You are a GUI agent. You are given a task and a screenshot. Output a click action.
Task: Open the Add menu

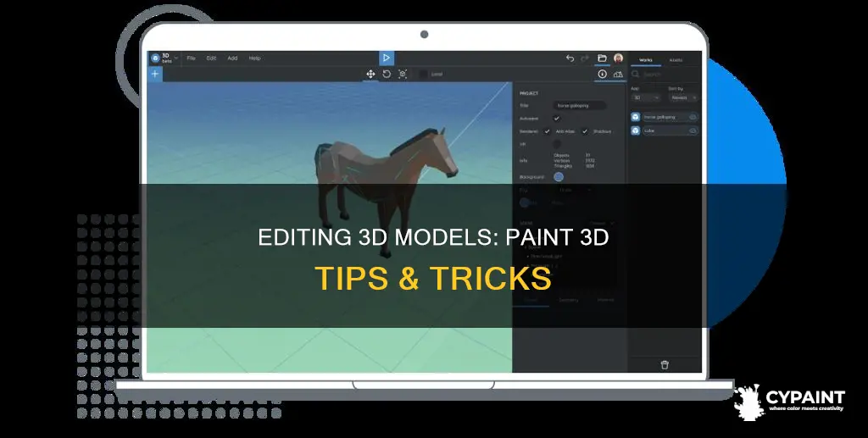232,58
